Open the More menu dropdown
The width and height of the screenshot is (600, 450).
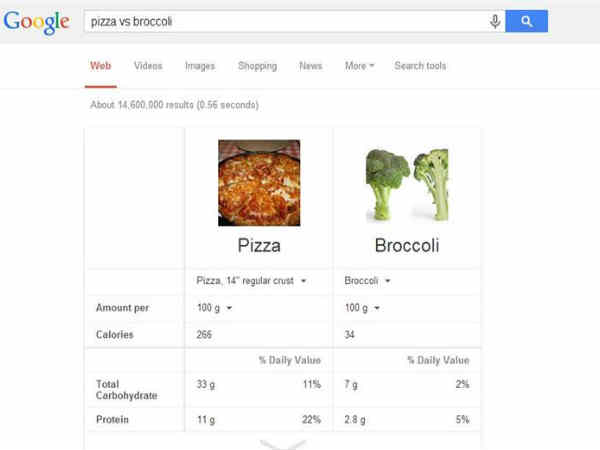click(x=359, y=66)
